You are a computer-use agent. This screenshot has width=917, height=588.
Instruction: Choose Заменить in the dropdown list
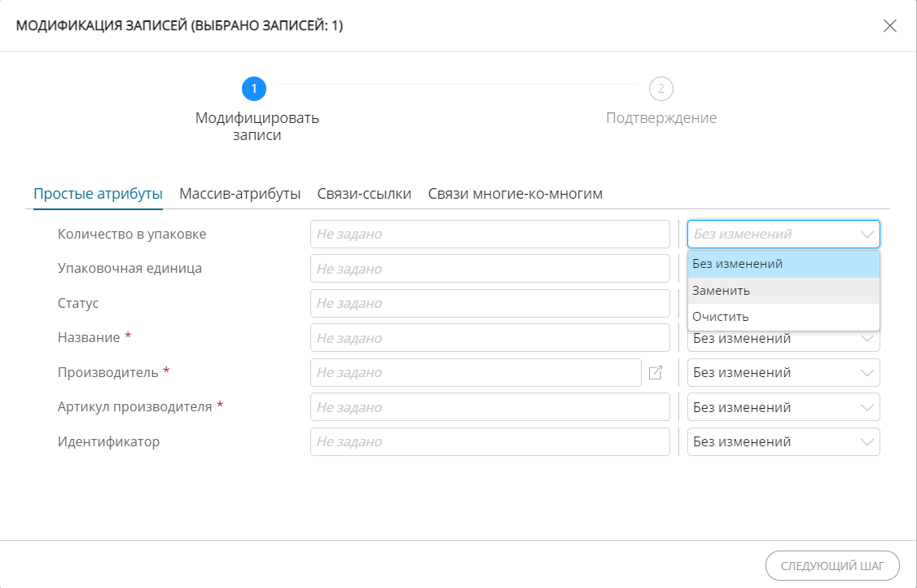coord(783,291)
